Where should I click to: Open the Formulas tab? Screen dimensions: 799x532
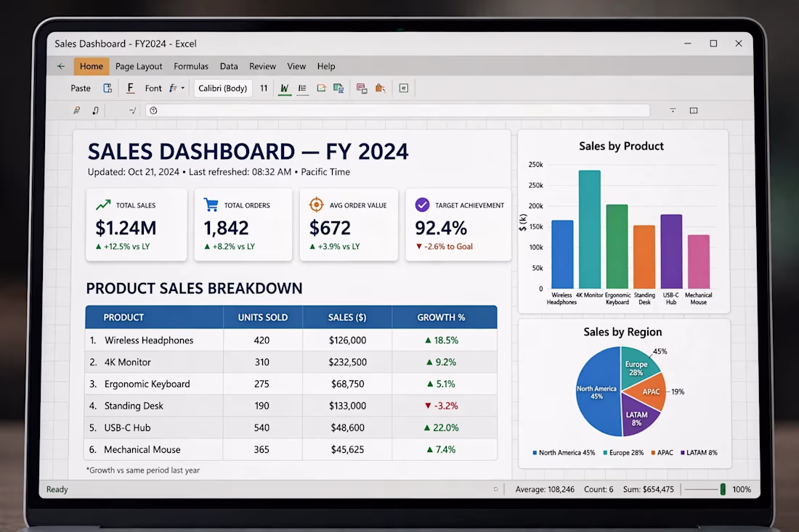pos(191,66)
